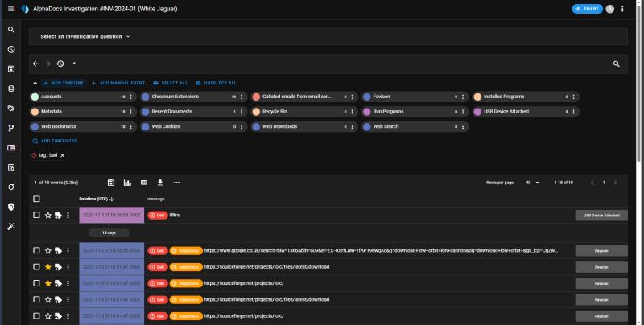Click the Metadata timeline color circle
Viewport: 644px width, 325px height.
[x=35, y=112]
